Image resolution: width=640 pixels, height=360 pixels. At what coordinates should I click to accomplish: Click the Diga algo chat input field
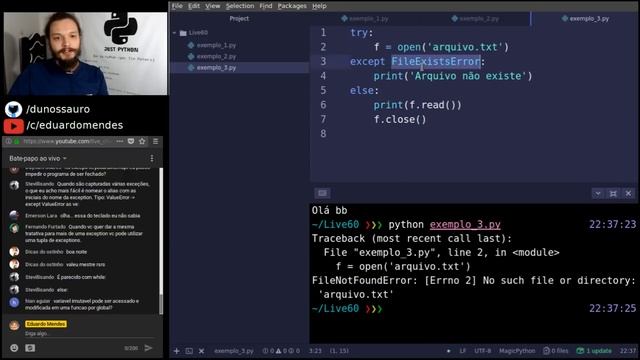pos(89,334)
